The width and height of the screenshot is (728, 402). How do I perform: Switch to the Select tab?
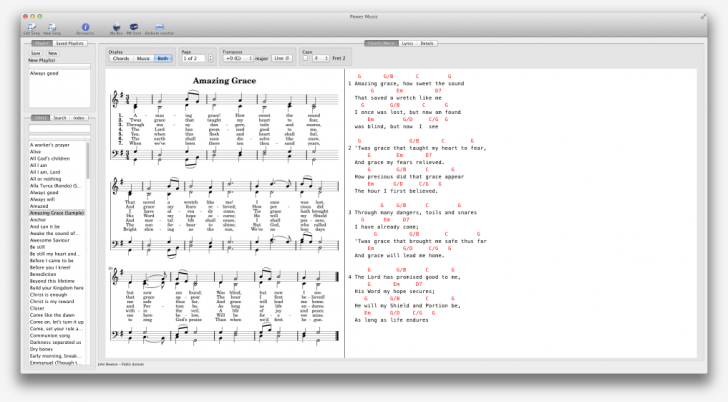(40, 118)
